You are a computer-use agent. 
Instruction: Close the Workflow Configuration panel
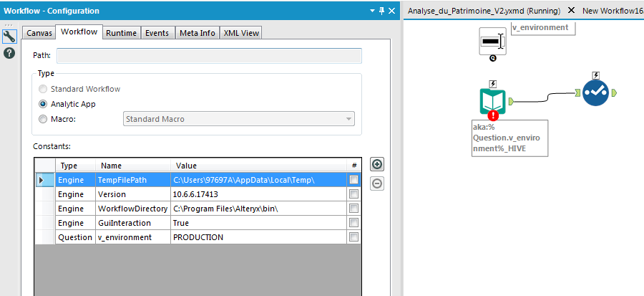tap(391, 11)
